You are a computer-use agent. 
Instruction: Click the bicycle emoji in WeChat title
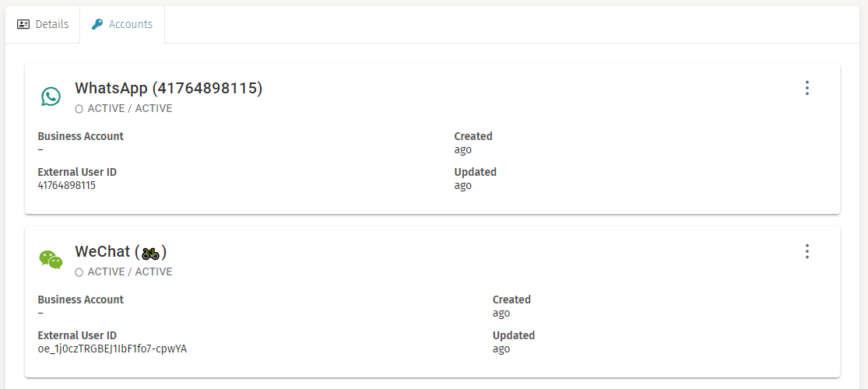[150, 252]
